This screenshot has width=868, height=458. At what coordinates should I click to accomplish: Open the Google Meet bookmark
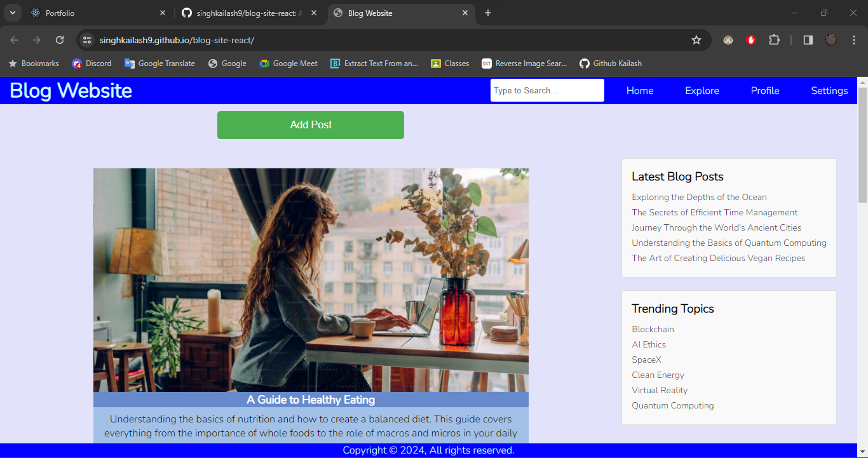tap(288, 64)
